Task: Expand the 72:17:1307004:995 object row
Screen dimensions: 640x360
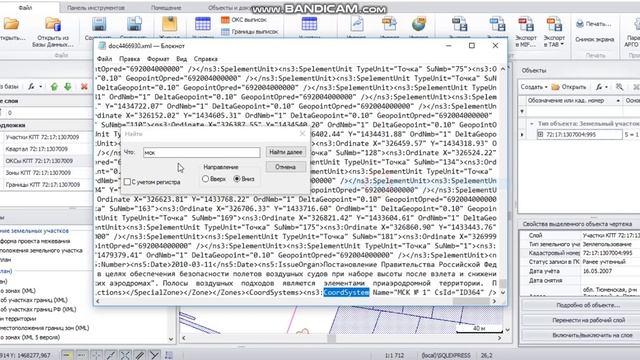Action: [540, 134]
